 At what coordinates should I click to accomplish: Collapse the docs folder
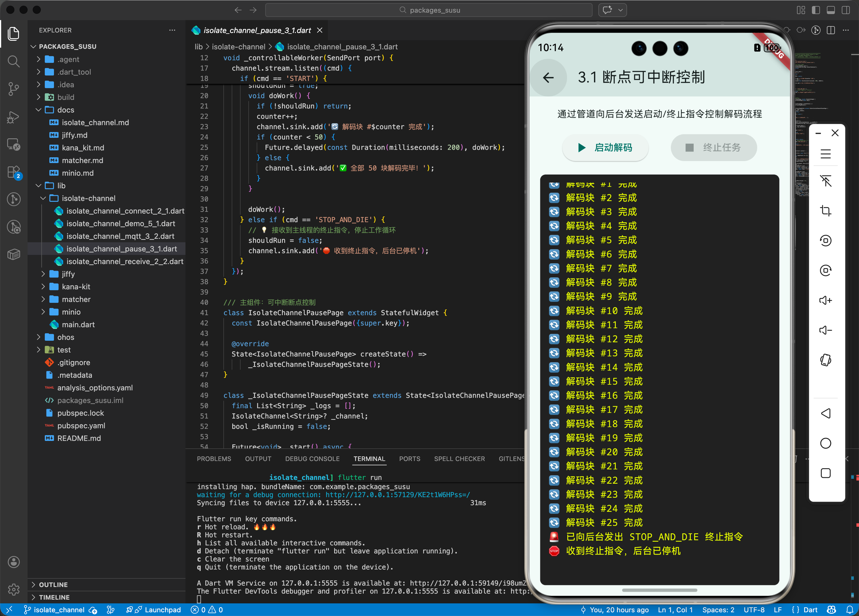pos(65,110)
